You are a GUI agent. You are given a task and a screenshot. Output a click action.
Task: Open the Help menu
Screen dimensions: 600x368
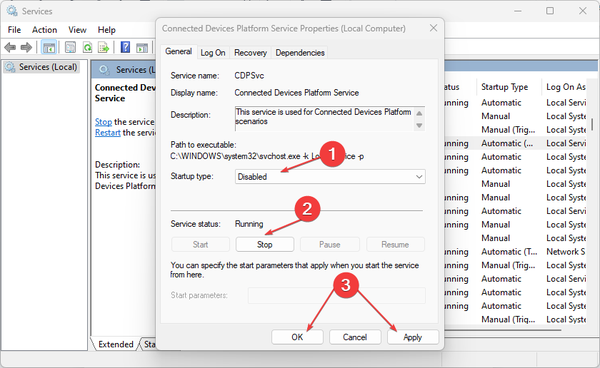click(x=106, y=30)
